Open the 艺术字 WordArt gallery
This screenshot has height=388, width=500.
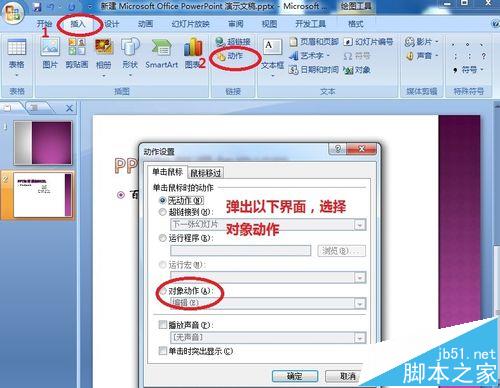(x=309, y=56)
